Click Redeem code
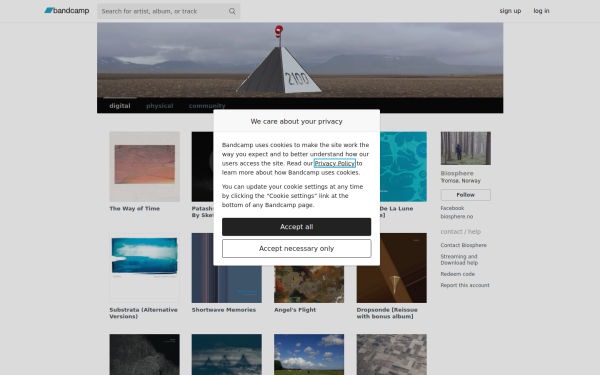Viewport: 600px width, 375px height. pyautogui.click(x=458, y=274)
